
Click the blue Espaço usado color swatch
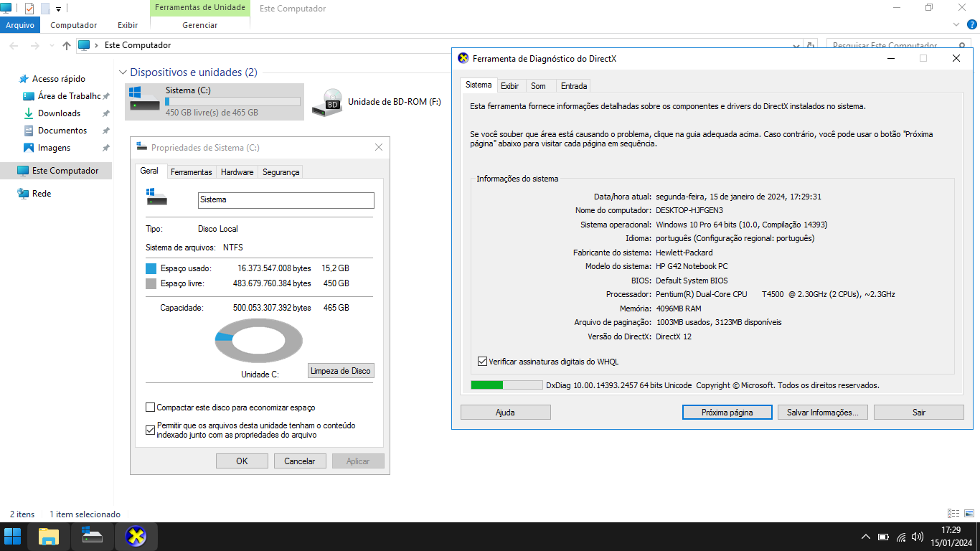click(151, 268)
